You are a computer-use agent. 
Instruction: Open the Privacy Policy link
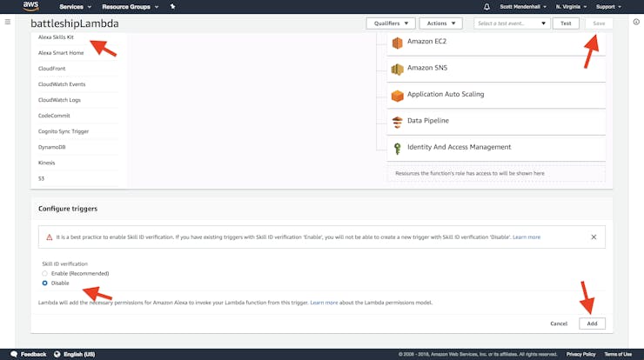580,354
